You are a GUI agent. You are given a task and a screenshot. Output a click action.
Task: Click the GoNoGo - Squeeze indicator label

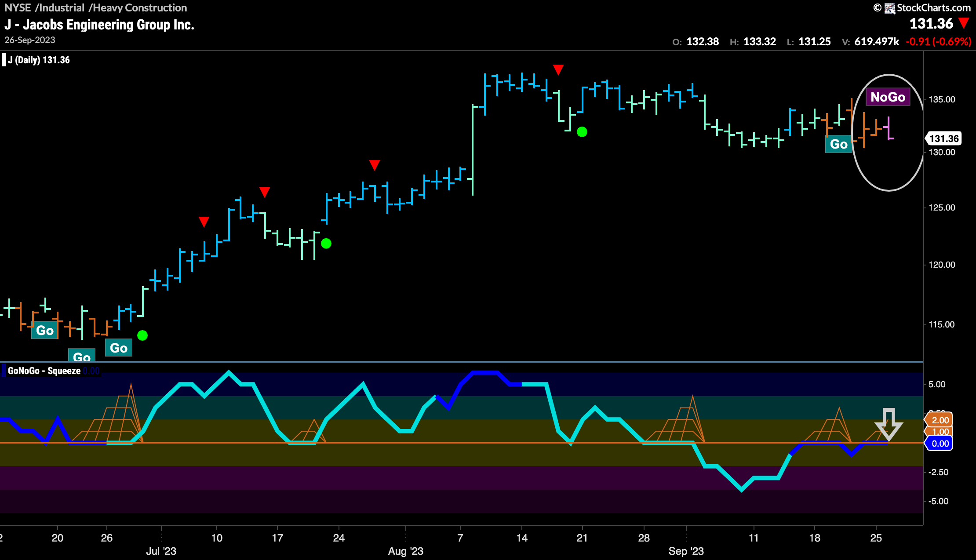tap(44, 371)
